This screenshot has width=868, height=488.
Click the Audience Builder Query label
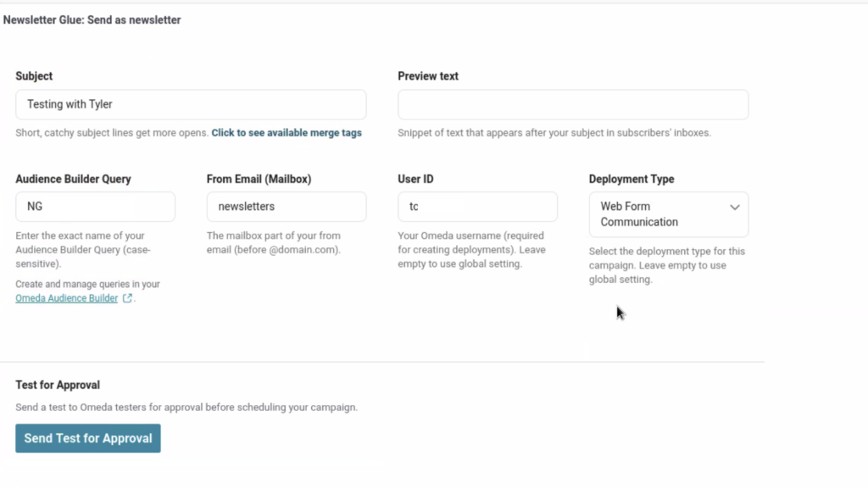(73, 180)
